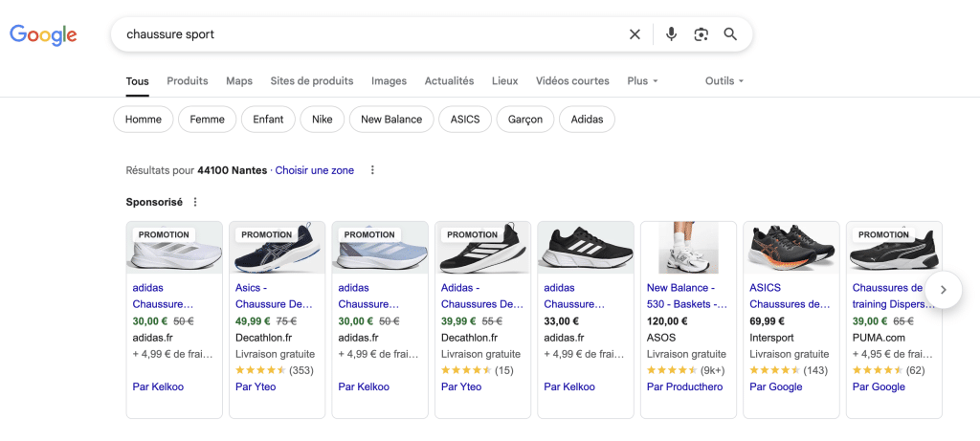Screen dimensions: 980x441
Task: Click the (62) review count
Action: pos(915,370)
